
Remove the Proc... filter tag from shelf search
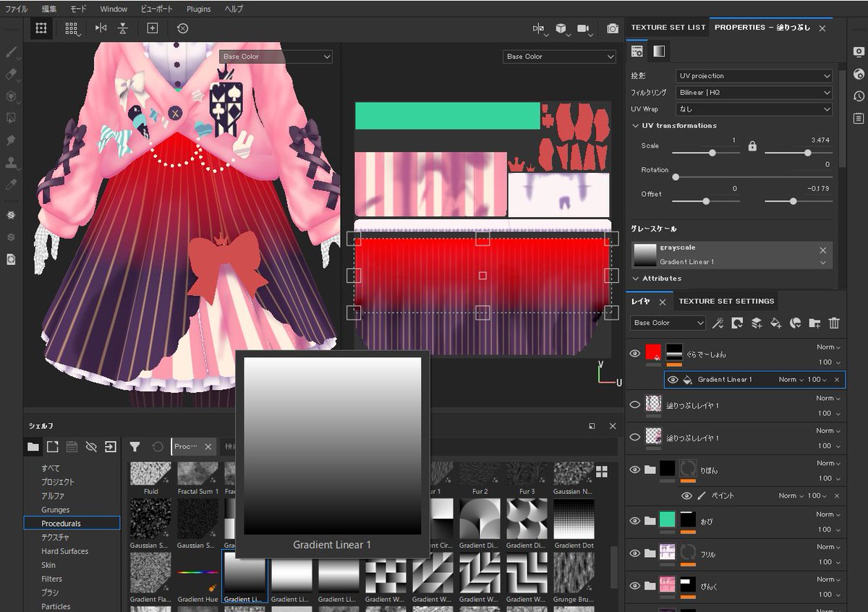[208, 447]
